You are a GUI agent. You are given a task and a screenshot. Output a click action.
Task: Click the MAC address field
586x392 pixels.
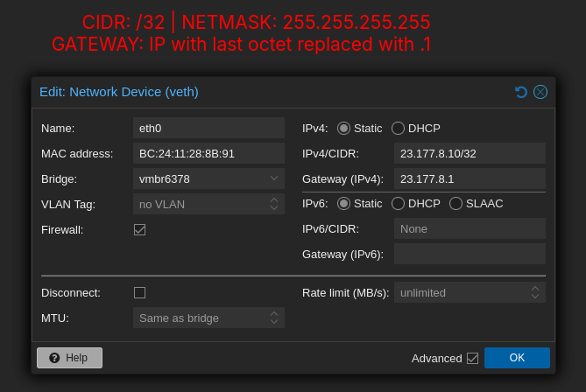(209, 153)
